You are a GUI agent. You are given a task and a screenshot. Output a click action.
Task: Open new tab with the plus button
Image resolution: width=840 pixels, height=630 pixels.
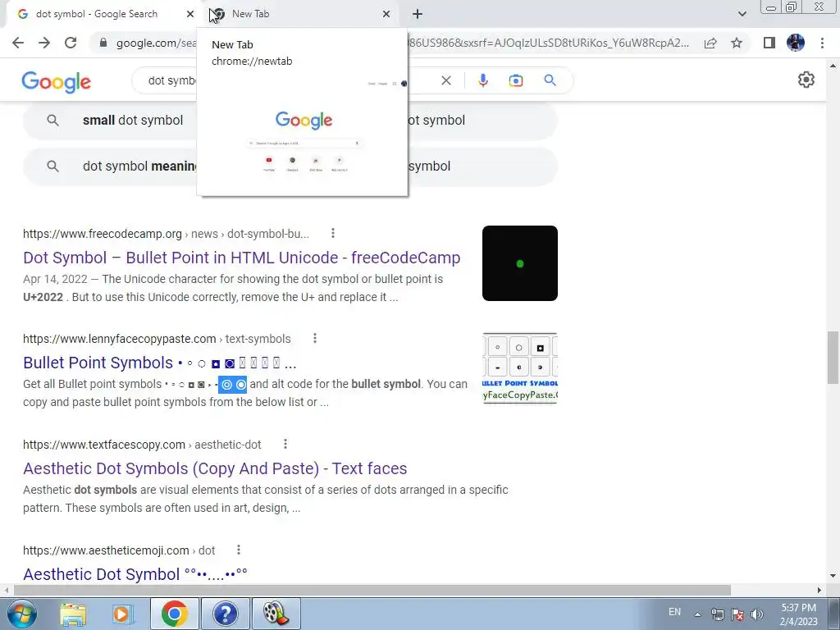click(418, 14)
